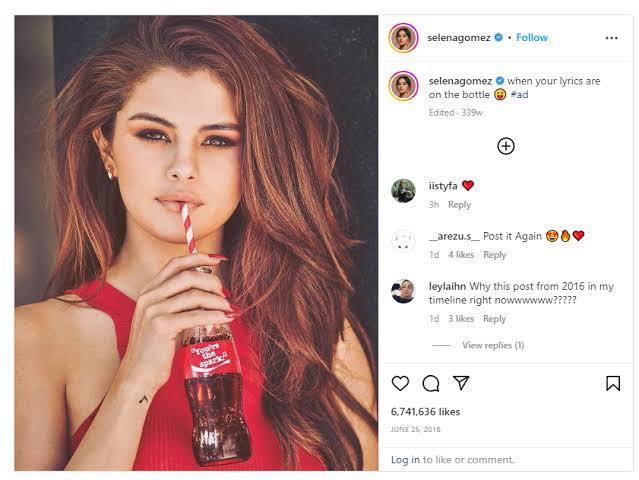Image resolution: width=639 pixels, height=480 pixels.
Task: Follow selenagomez
Action: (532, 37)
